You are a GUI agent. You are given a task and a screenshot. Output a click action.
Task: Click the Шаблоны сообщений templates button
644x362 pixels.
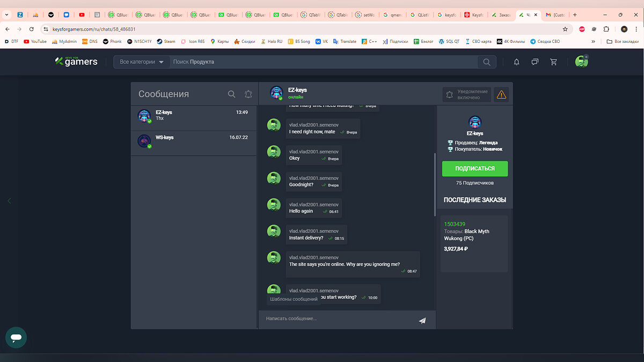[x=294, y=299]
